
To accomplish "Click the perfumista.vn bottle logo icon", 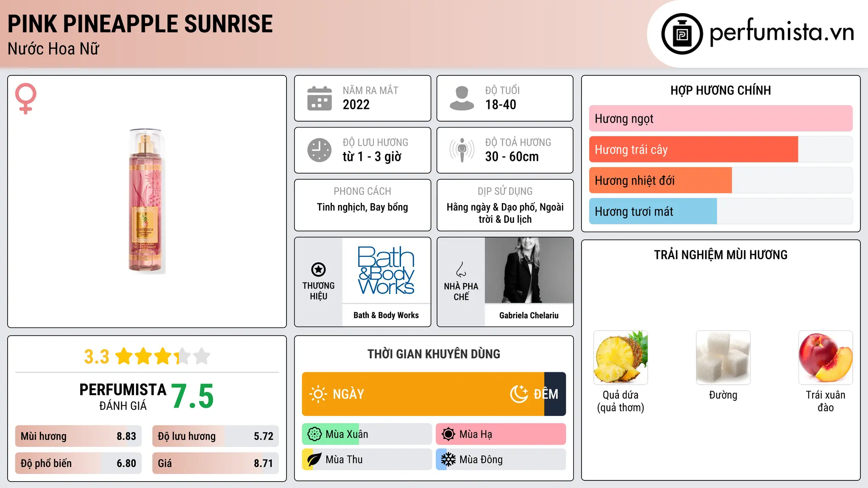I will point(682,34).
